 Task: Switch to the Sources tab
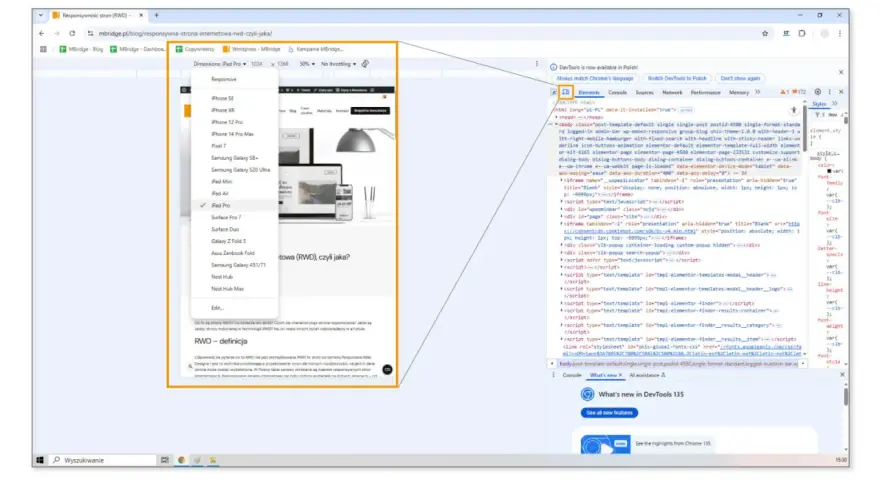(x=644, y=92)
